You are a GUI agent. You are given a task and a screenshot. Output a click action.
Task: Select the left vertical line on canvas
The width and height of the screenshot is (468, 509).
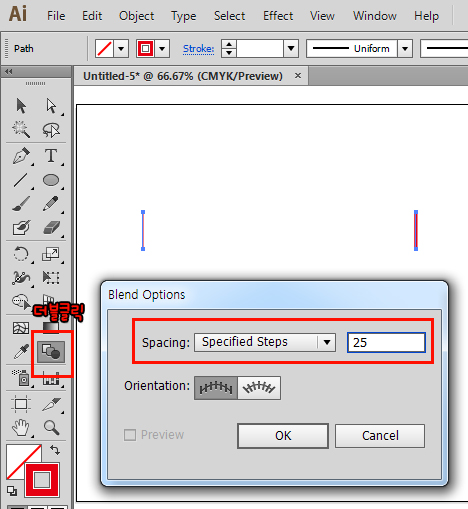tap(143, 230)
